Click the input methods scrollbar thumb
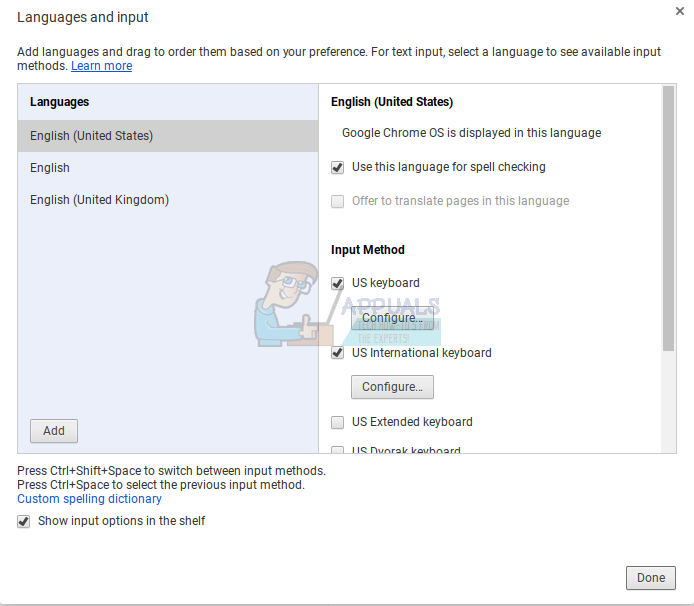 pos(669,218)
